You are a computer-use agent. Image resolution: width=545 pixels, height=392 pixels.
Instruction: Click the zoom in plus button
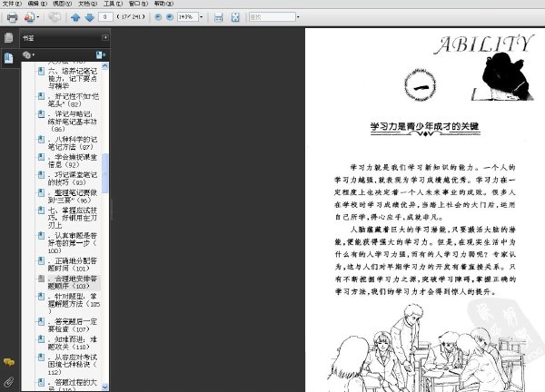coord(170,16)
